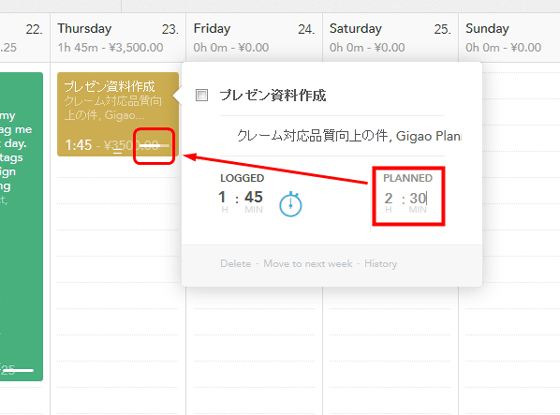Click Delete link in popup

click(x=236, y=264)
